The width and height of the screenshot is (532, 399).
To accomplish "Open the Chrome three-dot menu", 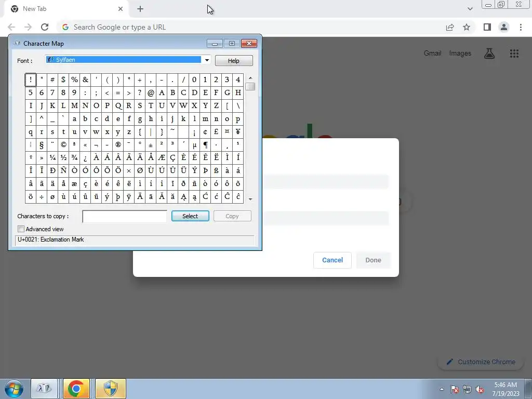I will [521, 27].
